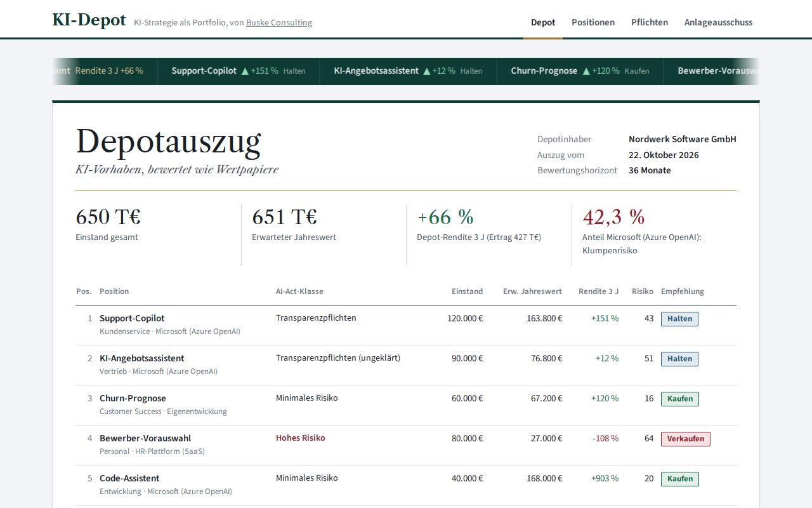Click the AI-Act-Klasse column header
The image size is (812, 508).
299,291
